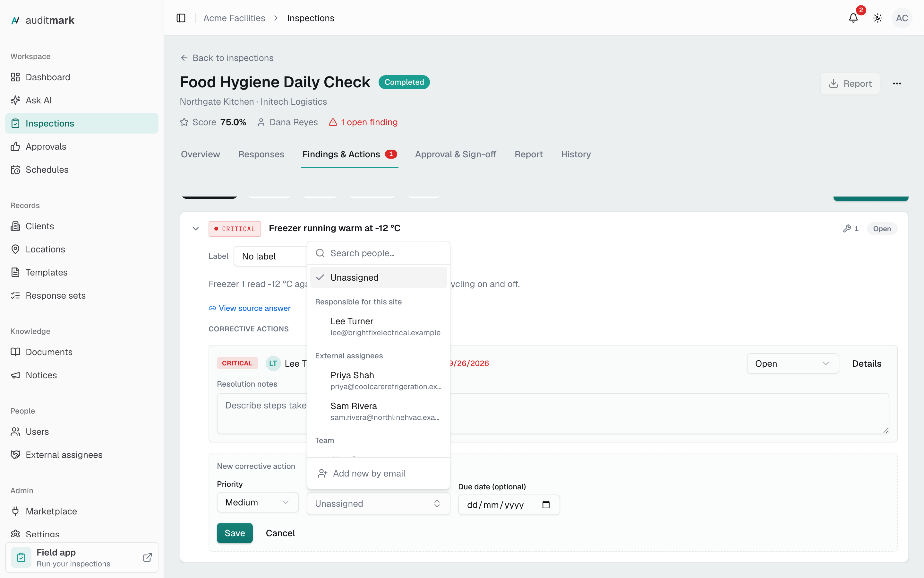Click the Resolution notes text area

tap(553, 414)
